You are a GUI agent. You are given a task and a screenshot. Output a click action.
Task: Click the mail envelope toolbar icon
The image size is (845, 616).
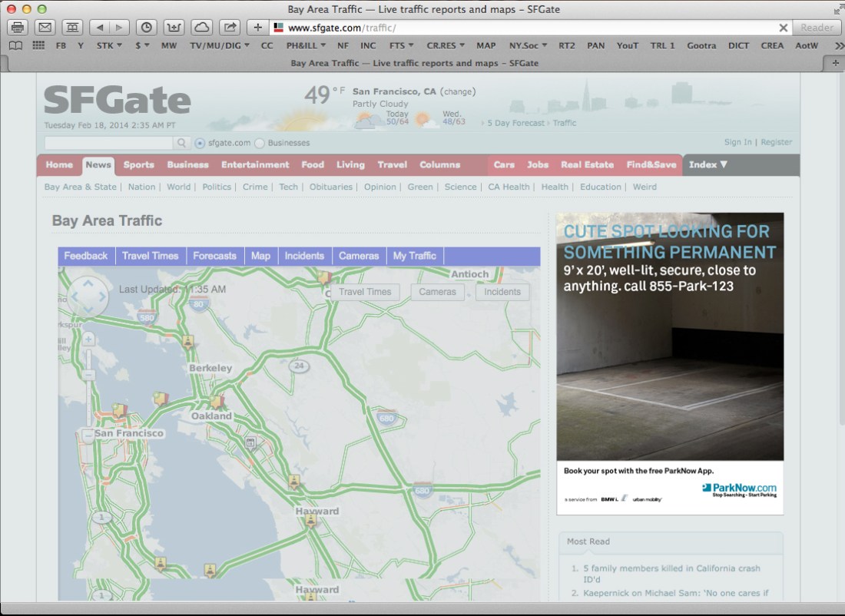coord(45,28)
